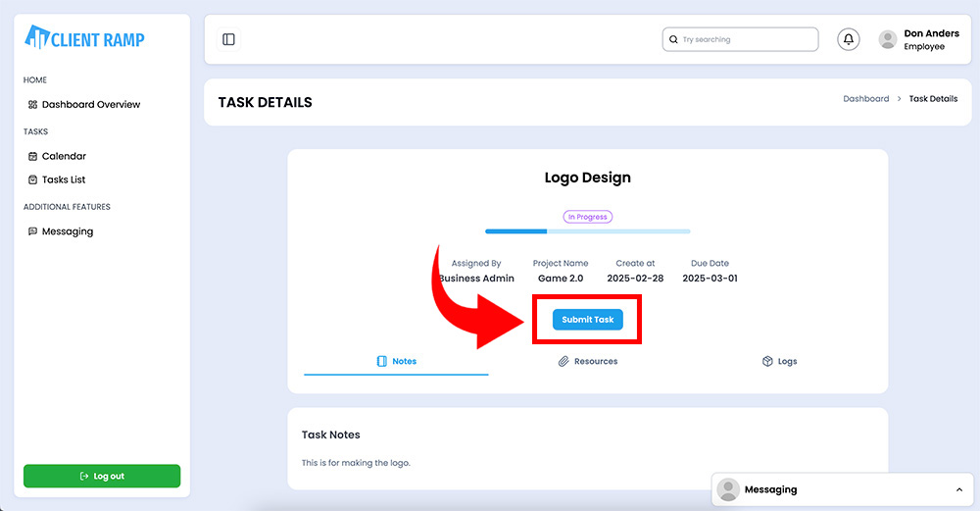Expand the Messaging widget chevron
This screenshot has height=511, width=980.
[x=959, y=489]
